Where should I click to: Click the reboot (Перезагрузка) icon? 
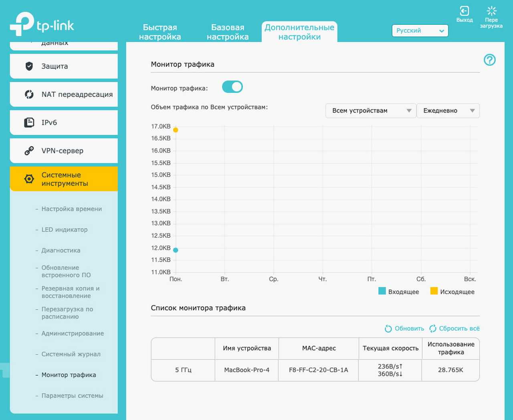tap(491, 11)
